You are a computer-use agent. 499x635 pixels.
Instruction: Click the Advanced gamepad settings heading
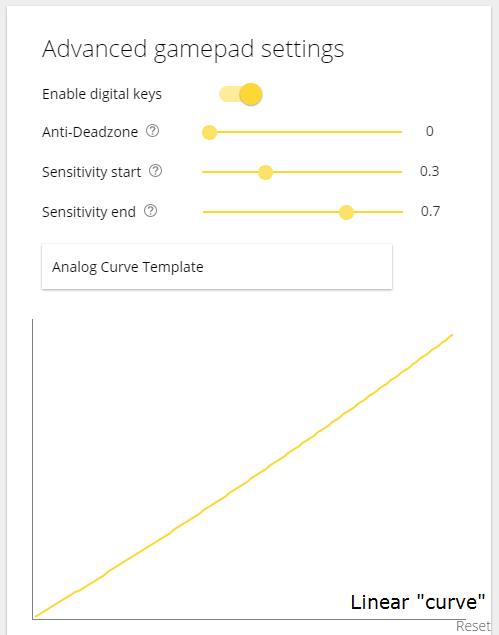[193, 50]
